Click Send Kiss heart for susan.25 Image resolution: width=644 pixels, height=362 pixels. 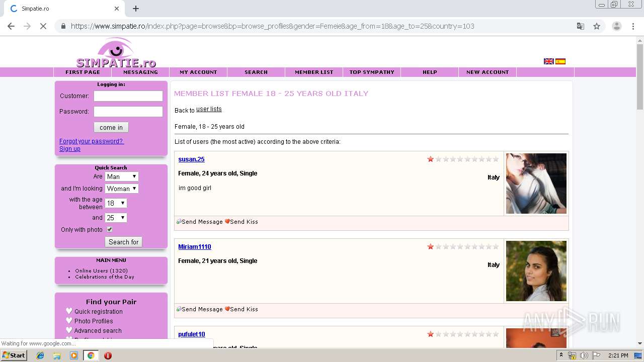(x=227, y=221)
